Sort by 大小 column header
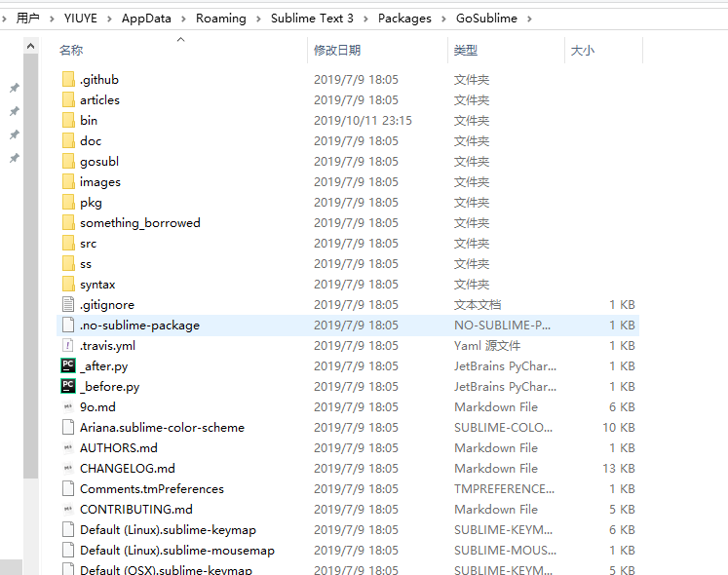This screenshot has height=575, width=728. [x=582, y=50]
